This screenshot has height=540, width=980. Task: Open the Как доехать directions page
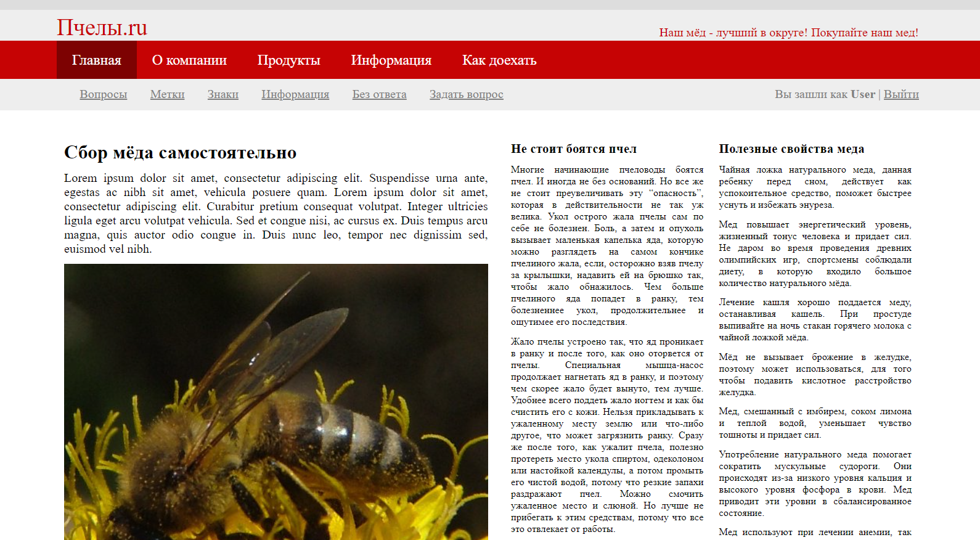click(x=499, y=60)
